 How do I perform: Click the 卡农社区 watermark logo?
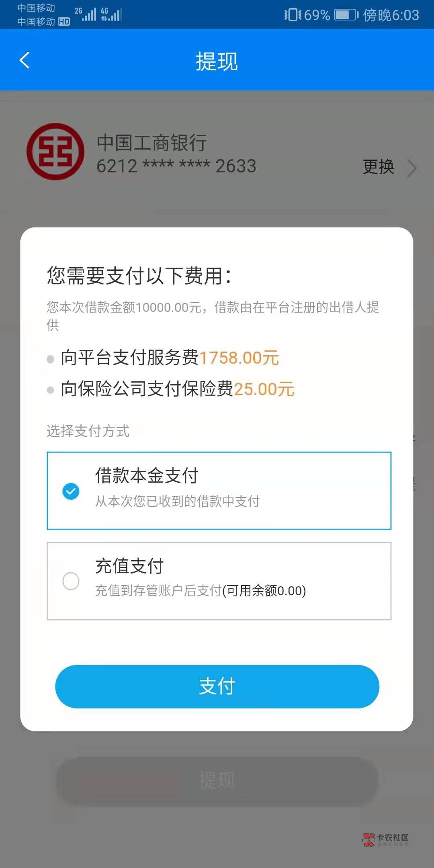coord(386,839)
